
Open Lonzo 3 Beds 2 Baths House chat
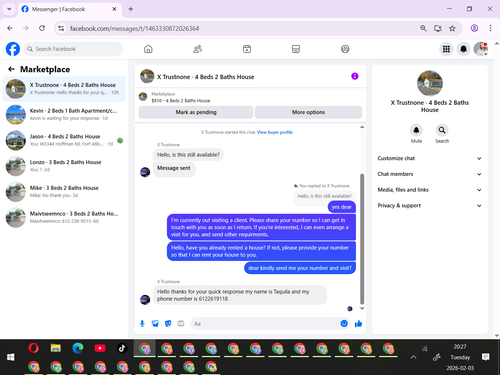tap(65, 166)
